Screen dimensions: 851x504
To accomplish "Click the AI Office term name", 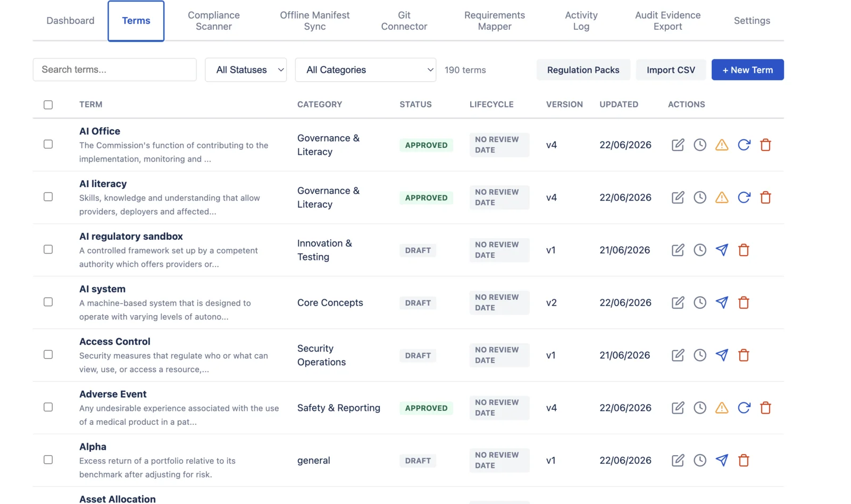I will click(x=99, y=131).
